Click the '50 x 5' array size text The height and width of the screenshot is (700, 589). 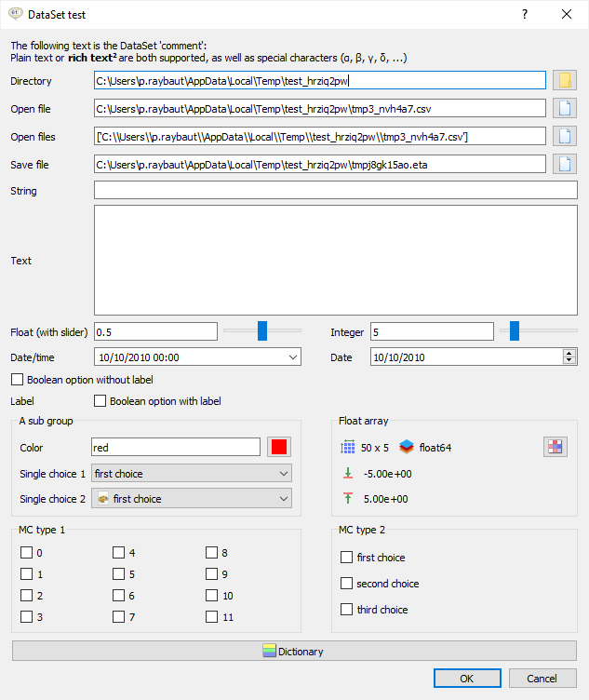[x=375, y=448]
